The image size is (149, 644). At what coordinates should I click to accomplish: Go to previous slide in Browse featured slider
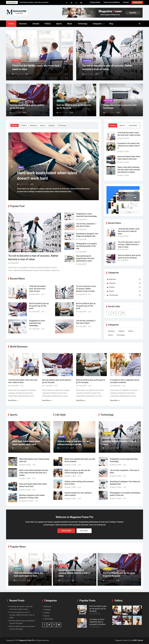coord(12,167)
